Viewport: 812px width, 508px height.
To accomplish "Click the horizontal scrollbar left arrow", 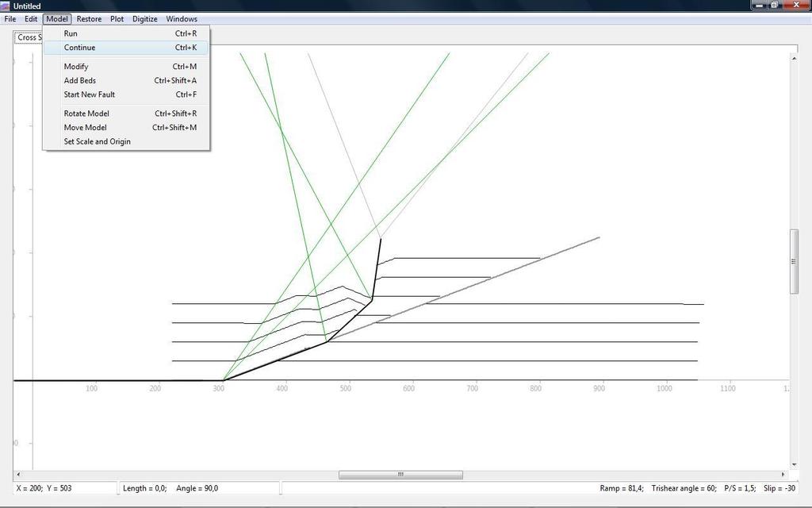I will point(19,475).
